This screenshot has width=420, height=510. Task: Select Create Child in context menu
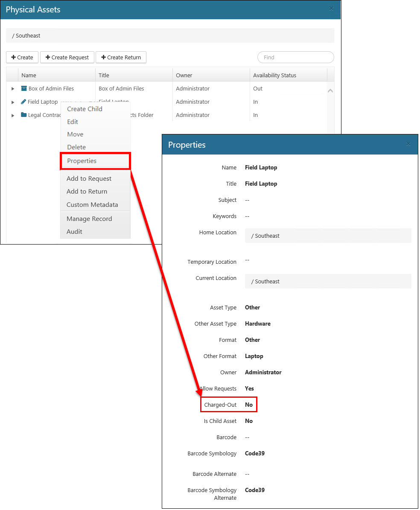[85, 109]
